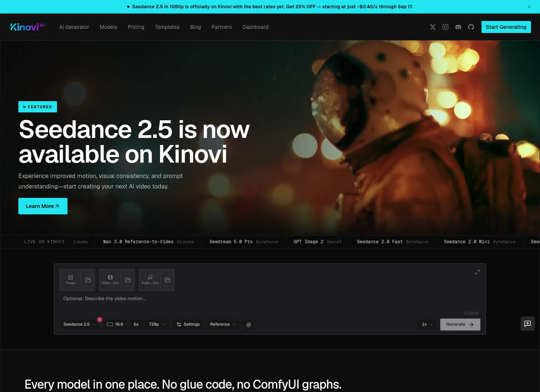Viewport: 540px width, 392px height.
Task: Go to the Pricing page
Action: pos(136,27)
